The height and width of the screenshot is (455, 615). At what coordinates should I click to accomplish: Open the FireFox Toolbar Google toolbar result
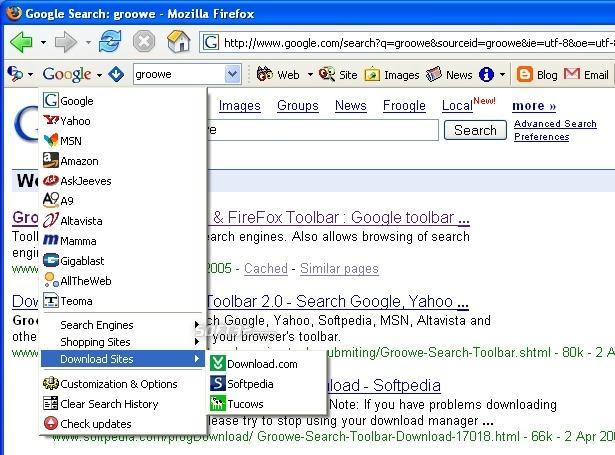[x=338, y=217]
